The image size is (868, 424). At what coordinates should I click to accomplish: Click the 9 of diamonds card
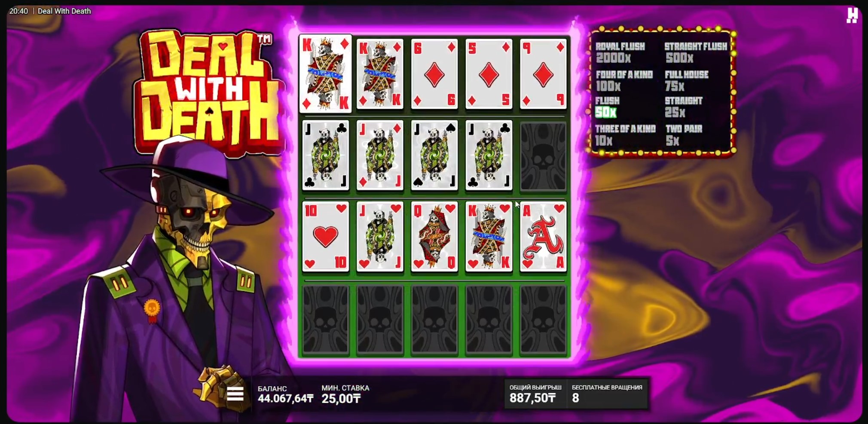coord(543,74)
